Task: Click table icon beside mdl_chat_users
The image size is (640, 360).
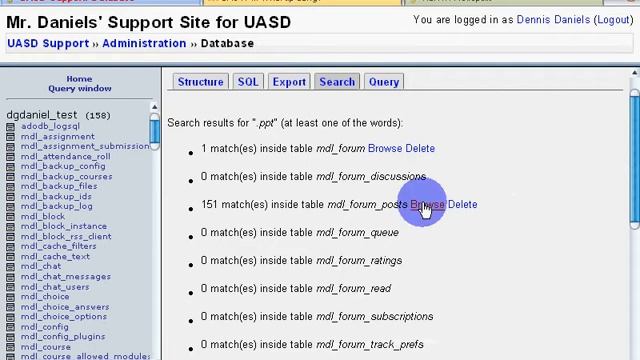Action: tap(11, 287)
